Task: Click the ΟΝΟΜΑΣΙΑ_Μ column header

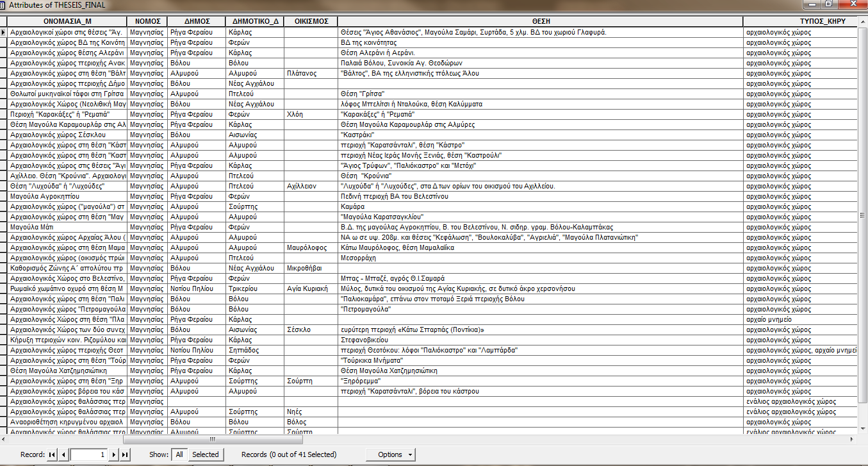Action: [x=67, y=21]
